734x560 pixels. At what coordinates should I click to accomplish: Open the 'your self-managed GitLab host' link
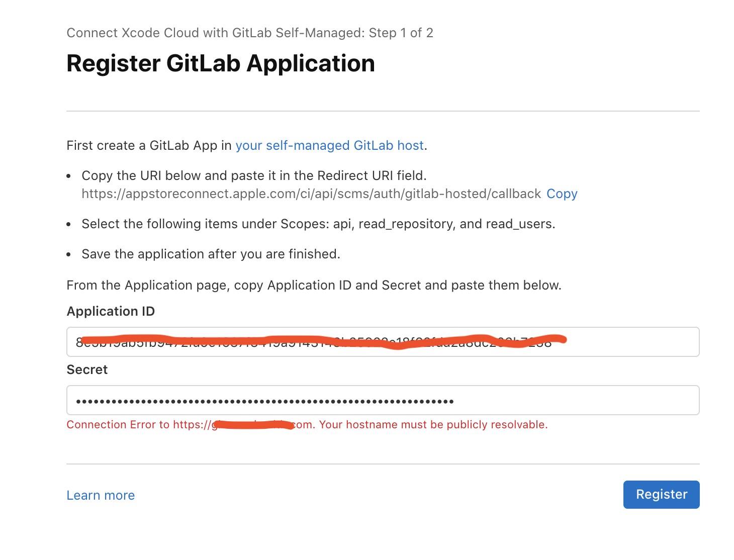click(329, 146)
